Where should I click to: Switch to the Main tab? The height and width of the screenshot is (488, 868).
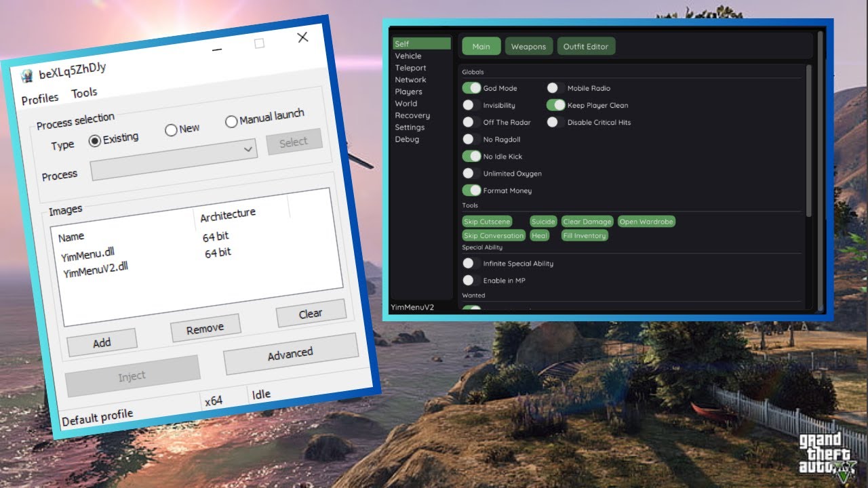(x=481, y=47)
